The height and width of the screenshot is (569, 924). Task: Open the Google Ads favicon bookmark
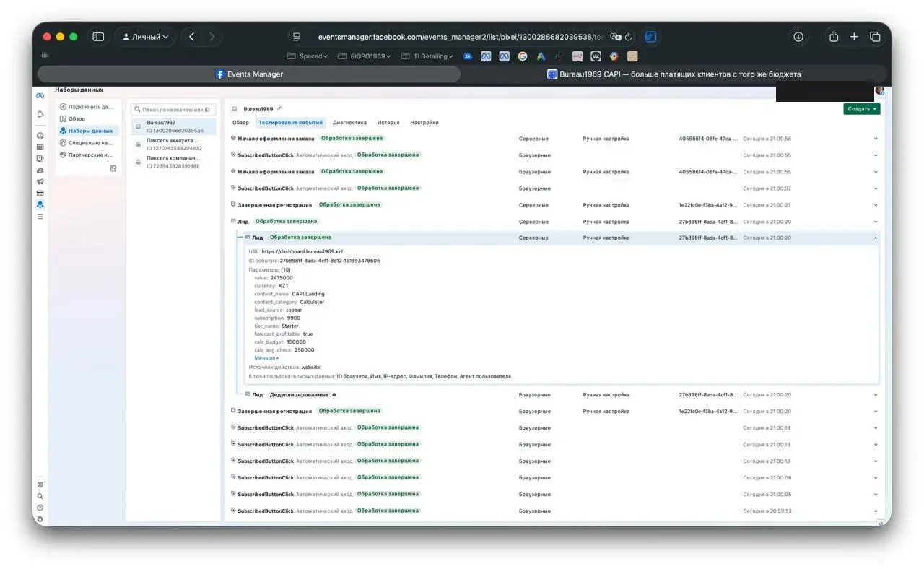(540, 56)
